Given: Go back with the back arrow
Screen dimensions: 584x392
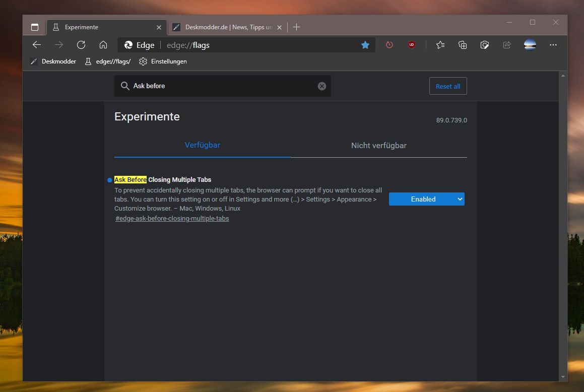Looking at the screenshot, I should click(36, 45).
